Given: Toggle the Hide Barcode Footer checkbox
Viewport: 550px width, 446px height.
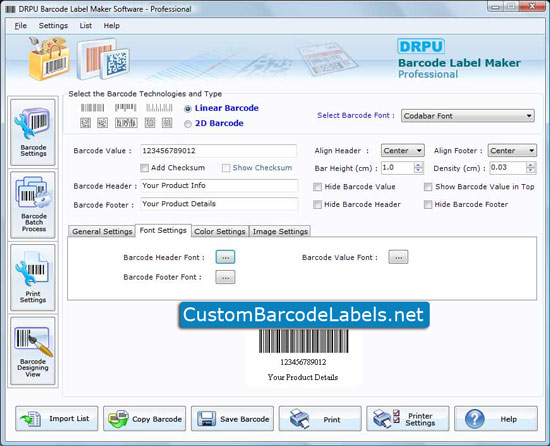Looking at the screenshot, I should [x=428, y=204].
